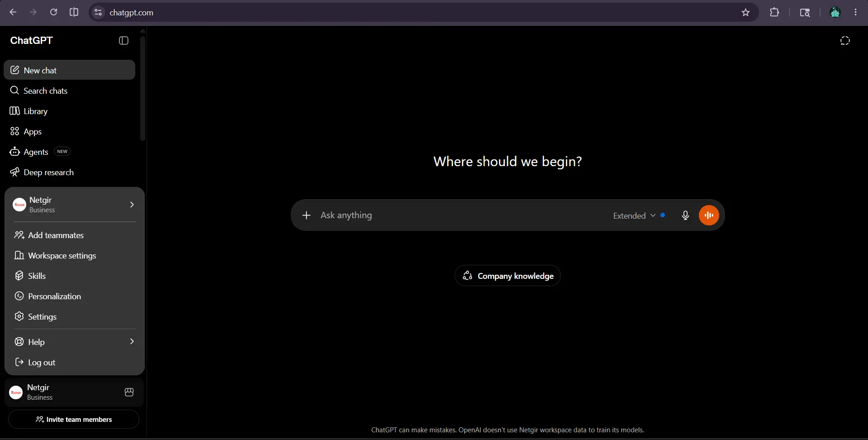Focus the Ask anything input field
This screenshot has height=440, width=868.
pos(461,215)
